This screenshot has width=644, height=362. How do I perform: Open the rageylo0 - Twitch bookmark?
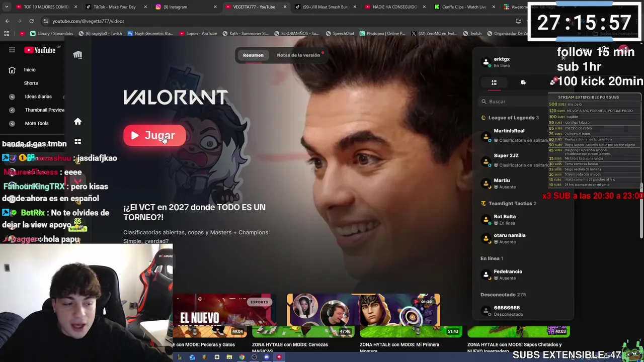100,34
